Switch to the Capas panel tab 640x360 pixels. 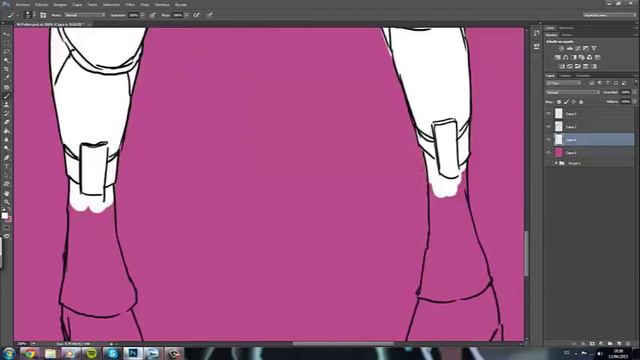point(550,76)
